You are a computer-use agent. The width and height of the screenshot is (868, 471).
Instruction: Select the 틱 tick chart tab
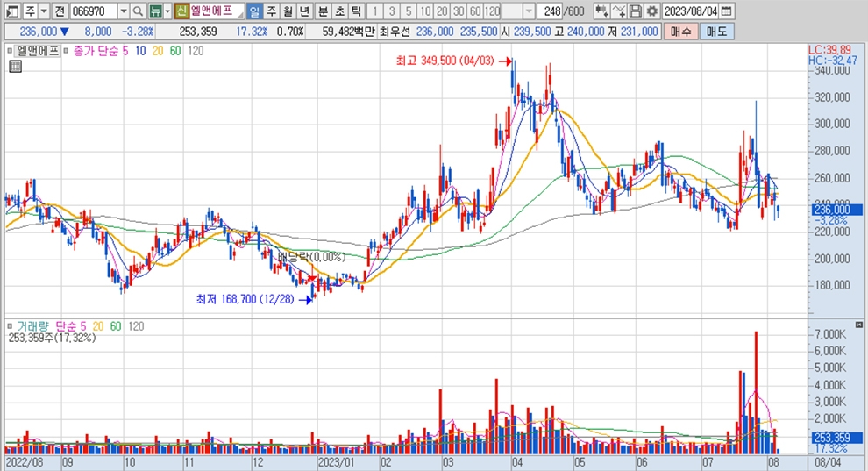tap(354, 11)
